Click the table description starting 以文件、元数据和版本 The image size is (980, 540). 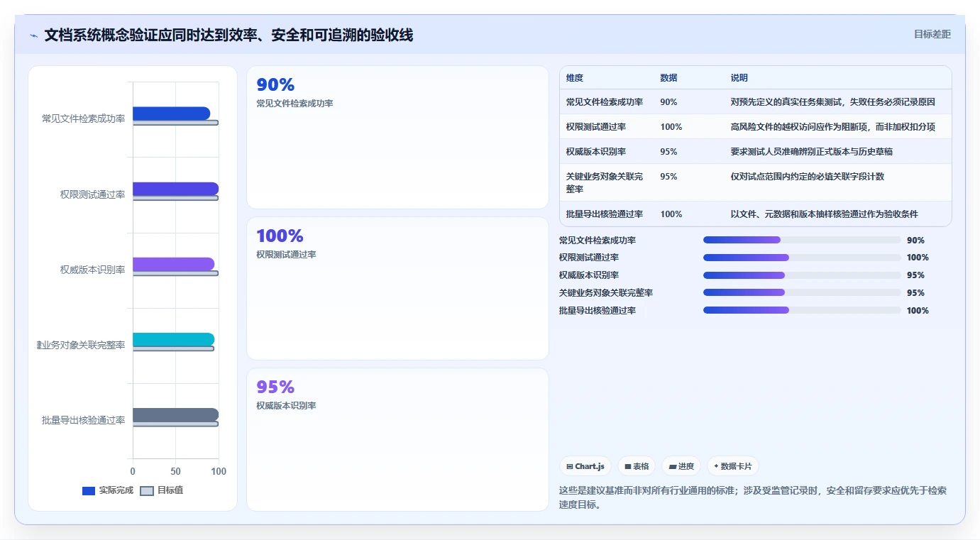(825, 214)
